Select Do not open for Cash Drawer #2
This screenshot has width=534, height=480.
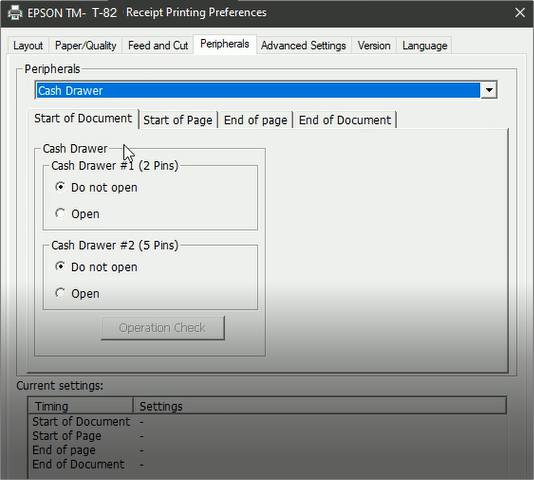(96, 267)
